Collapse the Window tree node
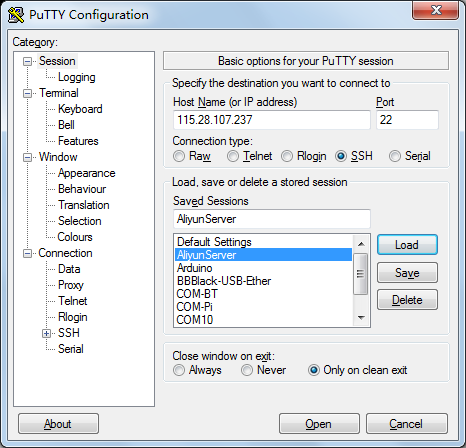This screenshot has width=466, height=448. (27, 157)
